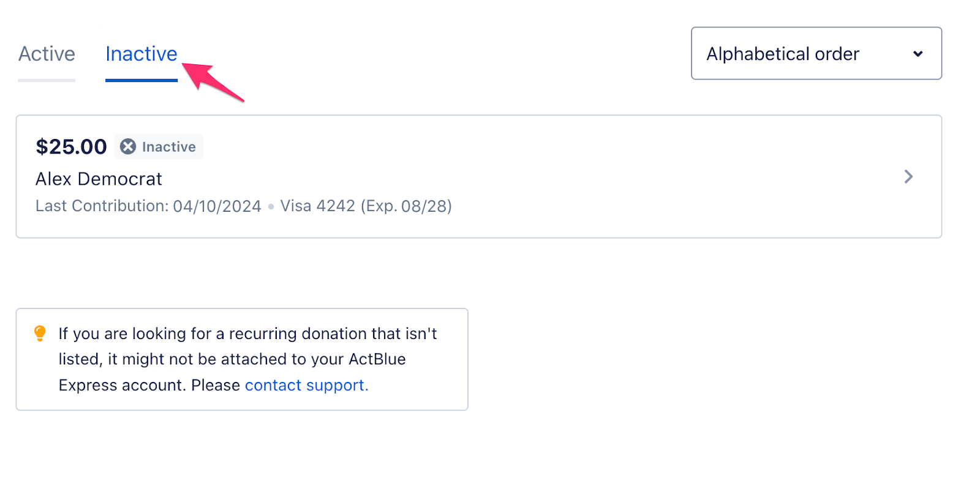Open the Alex Democrat recurring donation
Viewport: 980px width, 478px height.
pyautogui.click(x=99, y=179)
